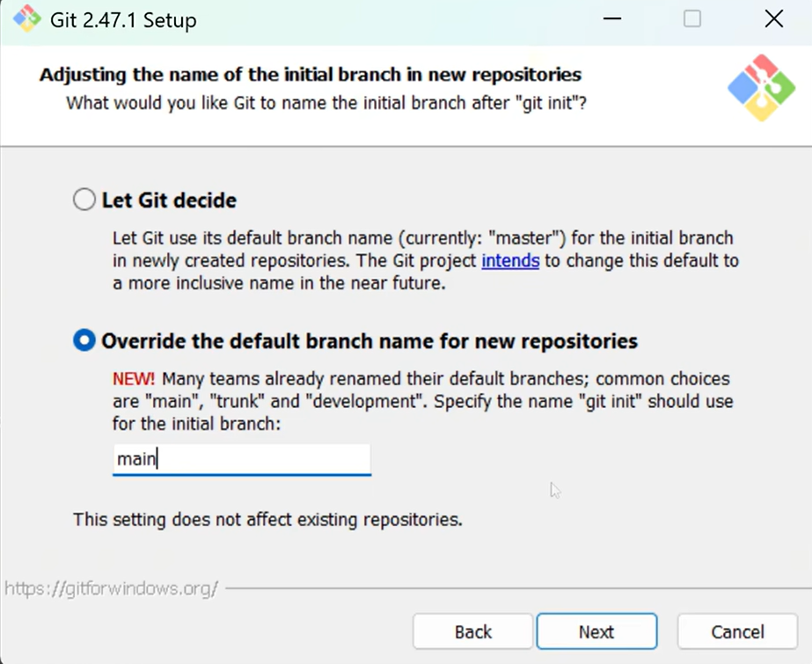The width and height of the screenshot is (812, 664).
Task: Go to the previous step with Back
Action: (x=472, y=631)
